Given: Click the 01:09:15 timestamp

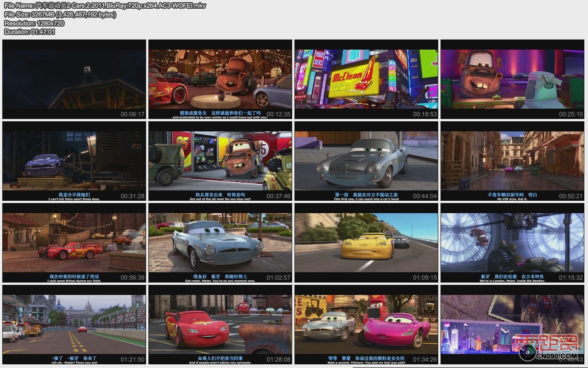Looking at the screenshot, I should [x=425, y=278].
